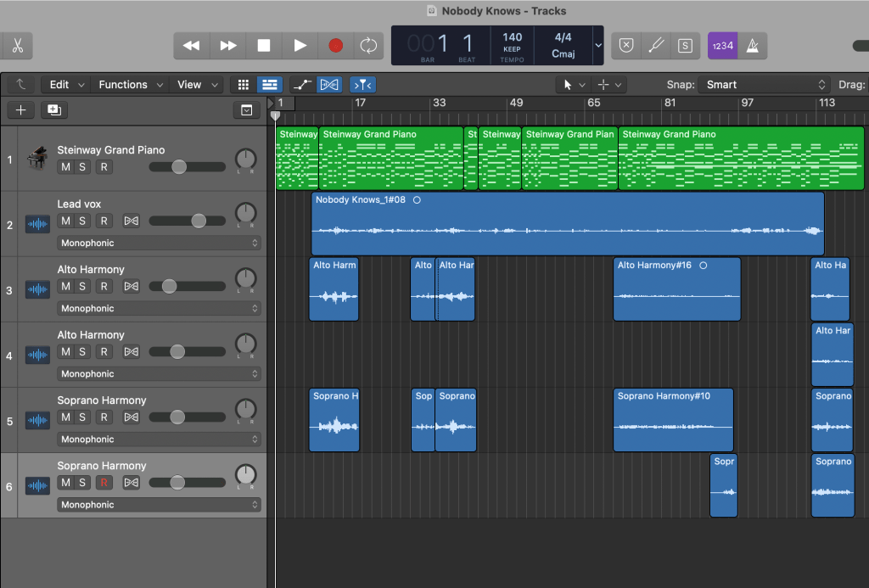Click the Duplicate Track button
Screen dimensions: 869x588
(x=53, y=110)
